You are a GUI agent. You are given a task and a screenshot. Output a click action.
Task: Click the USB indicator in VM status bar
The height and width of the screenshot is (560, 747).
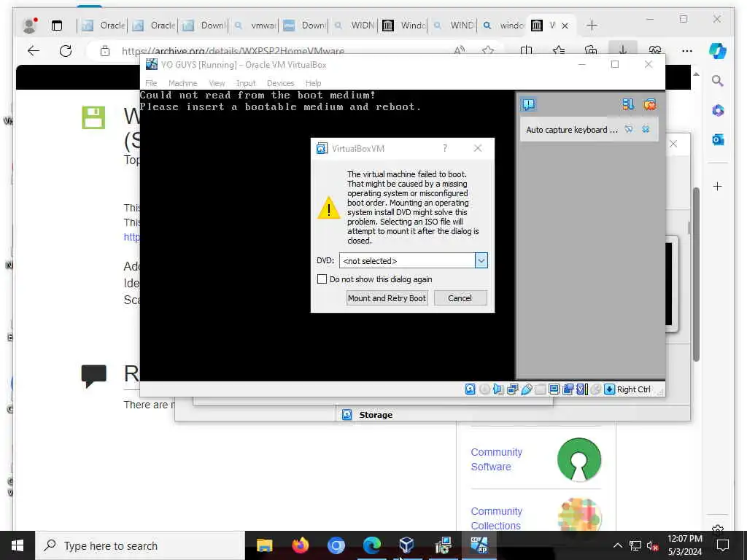pyautogui.click(x=527, y=389)
